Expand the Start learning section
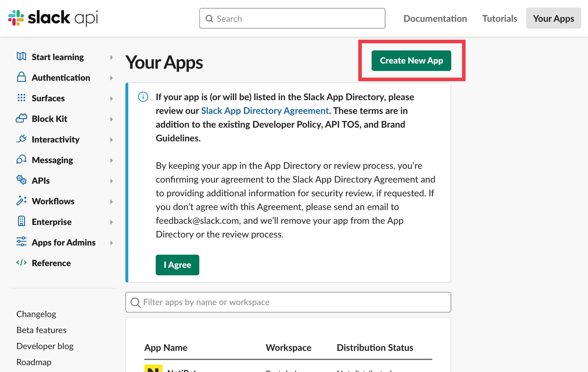 [112, 57]
